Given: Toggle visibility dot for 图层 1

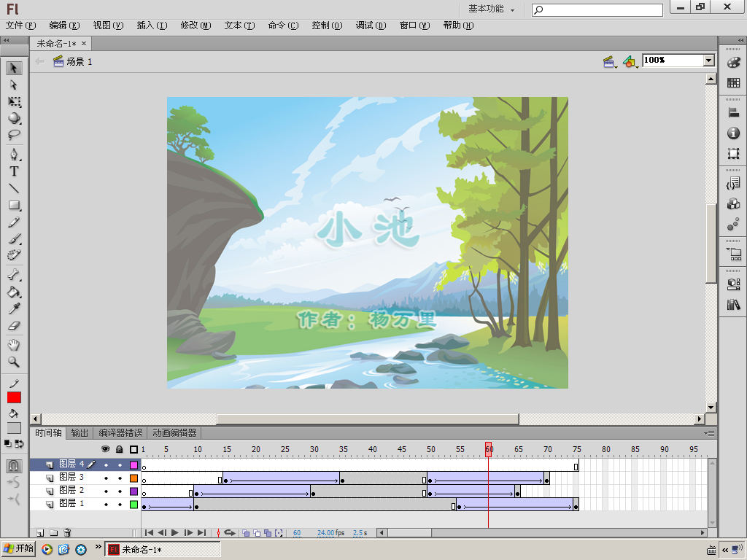Looking at the screenshot, I should (x=106, y=505).
